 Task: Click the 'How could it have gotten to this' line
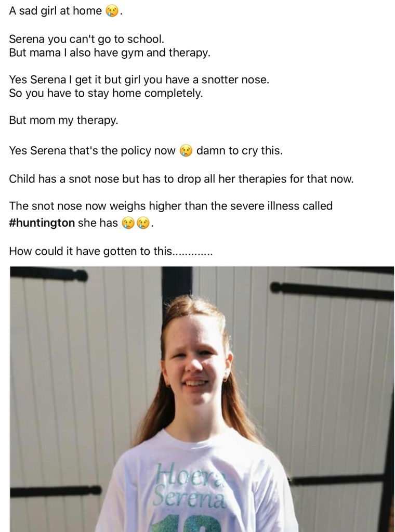pyautogui.click(x=111, y=251)
